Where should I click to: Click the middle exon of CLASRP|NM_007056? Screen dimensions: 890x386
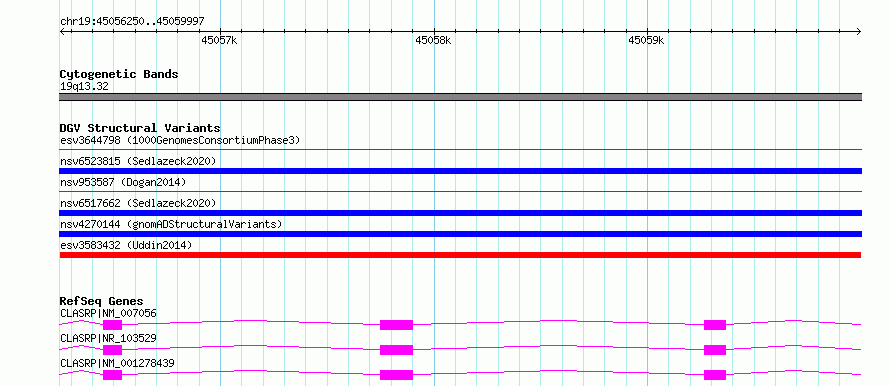pos(396,325)
